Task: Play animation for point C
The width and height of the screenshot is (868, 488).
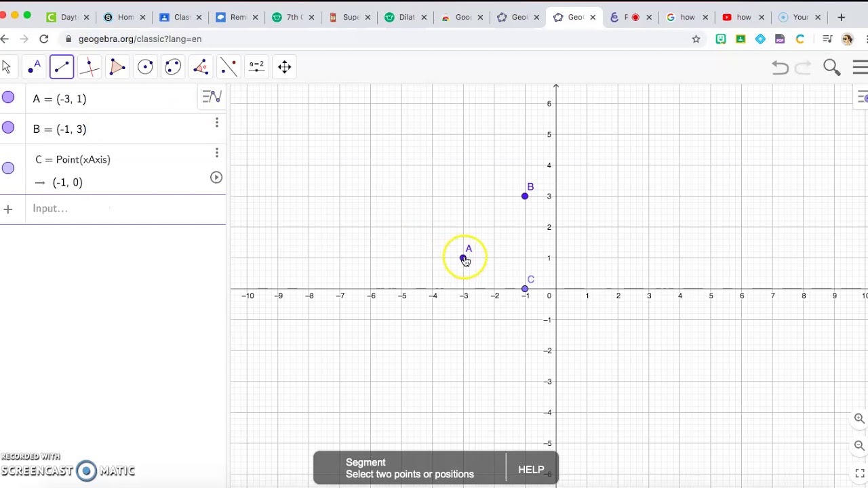Action: [216, 178]
